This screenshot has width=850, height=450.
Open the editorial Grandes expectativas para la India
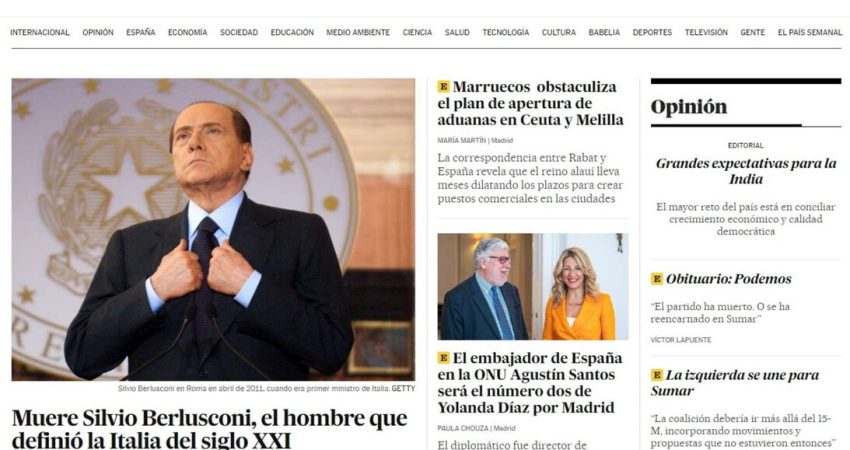tap(746, 171)
